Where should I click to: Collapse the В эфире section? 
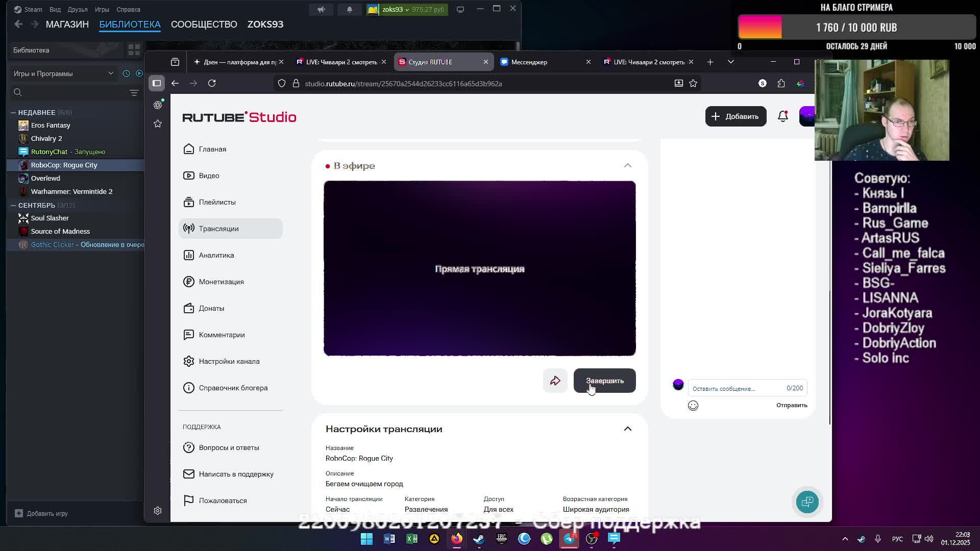pos(627,166)
